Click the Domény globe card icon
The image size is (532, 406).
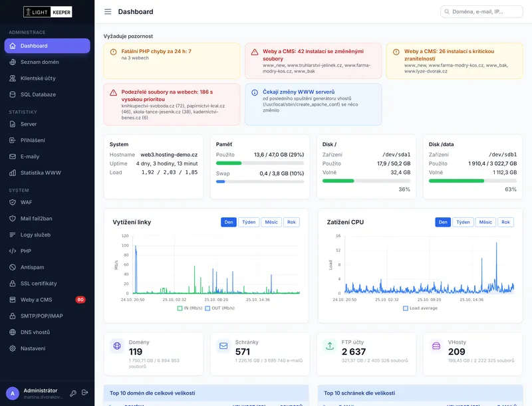(x=117, y=346)
